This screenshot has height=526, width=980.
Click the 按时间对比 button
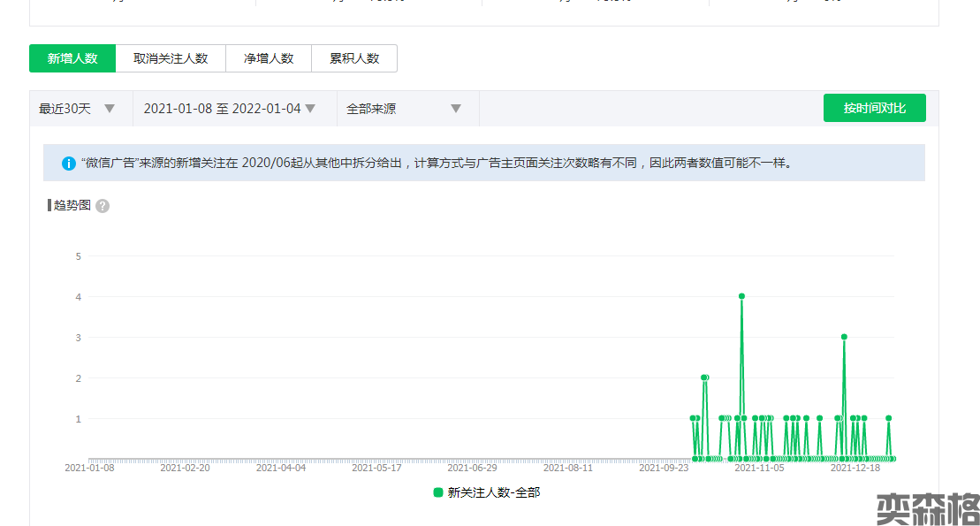[x=874, y=108]
